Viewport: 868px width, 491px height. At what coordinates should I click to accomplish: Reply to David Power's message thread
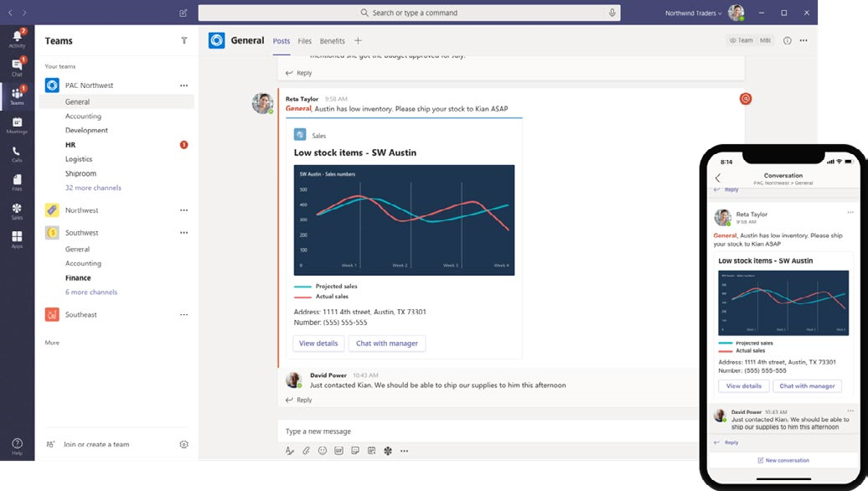(x=299, y=400)
